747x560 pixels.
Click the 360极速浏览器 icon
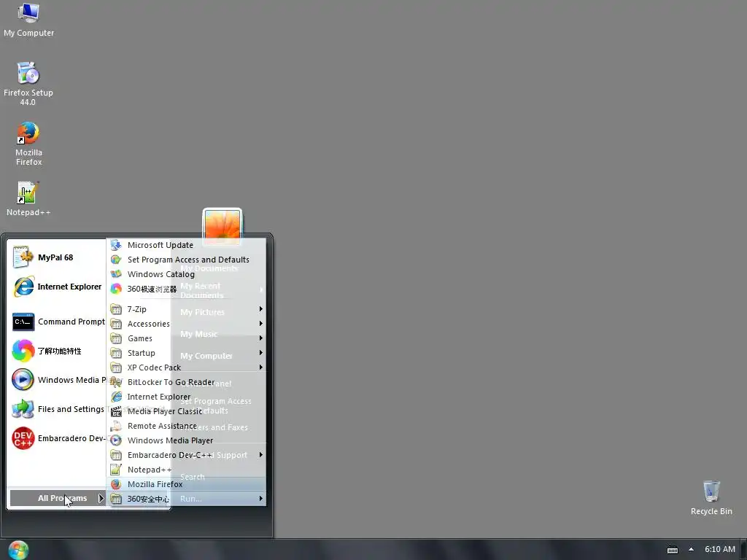(x=116, y=289)
